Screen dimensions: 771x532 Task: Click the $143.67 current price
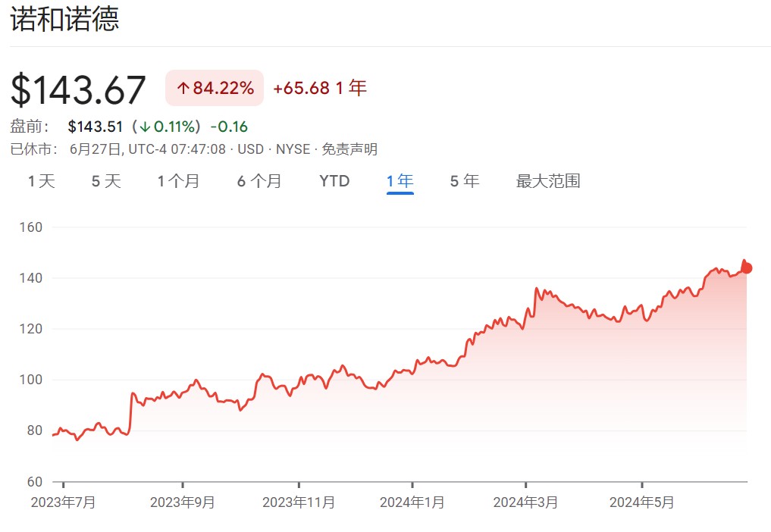78,89
